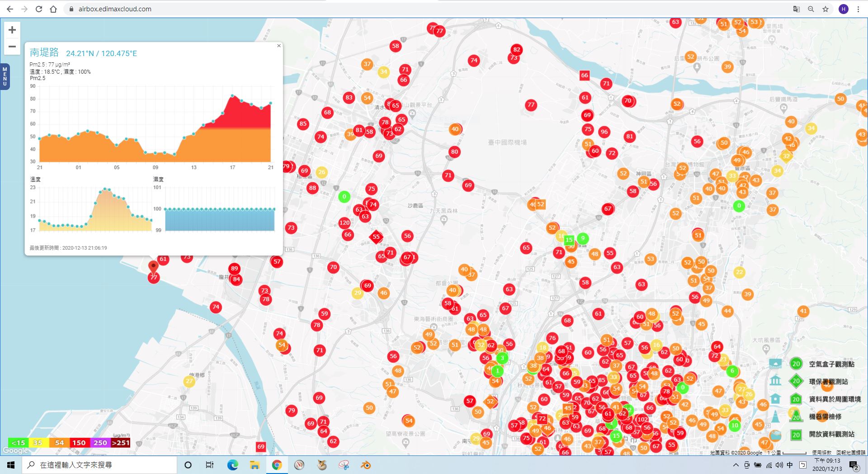This screenshot has height=474, width=868.
Task: Click the taskbar search box
Action: pos(99,465)
